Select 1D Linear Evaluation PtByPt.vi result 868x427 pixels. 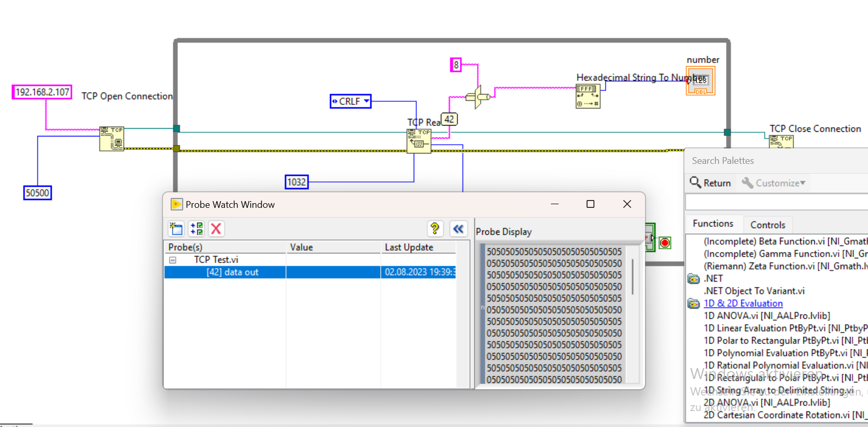point(785,328)
